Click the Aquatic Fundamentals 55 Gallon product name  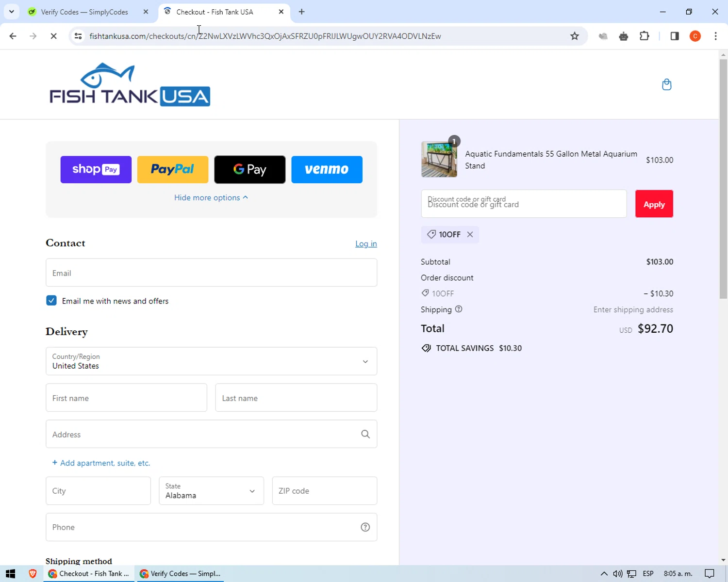point(551,160)
